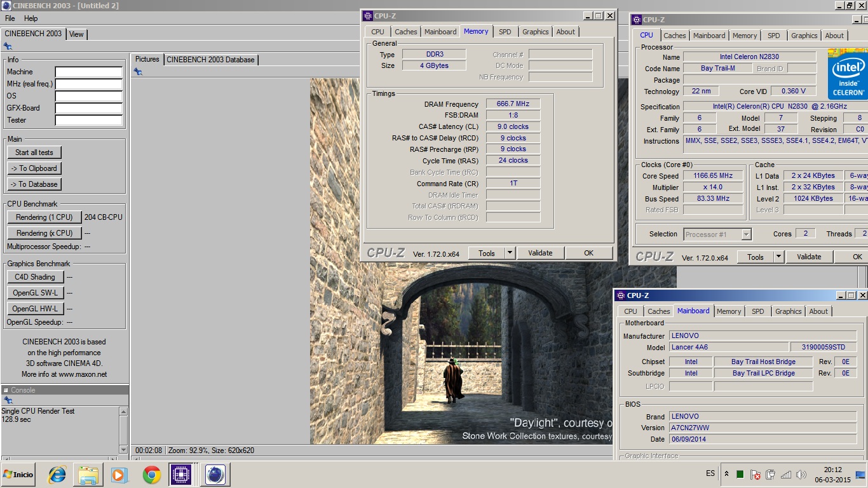Open About tab in the Mainboard CPU-Z window
Image resolution: width=868 pixels, height=488 pixels.
(x=818, y=311)
